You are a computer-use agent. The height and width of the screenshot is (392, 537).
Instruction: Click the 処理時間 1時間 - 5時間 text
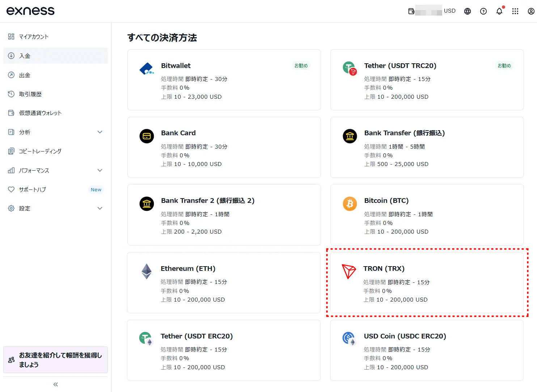(394, 146)
